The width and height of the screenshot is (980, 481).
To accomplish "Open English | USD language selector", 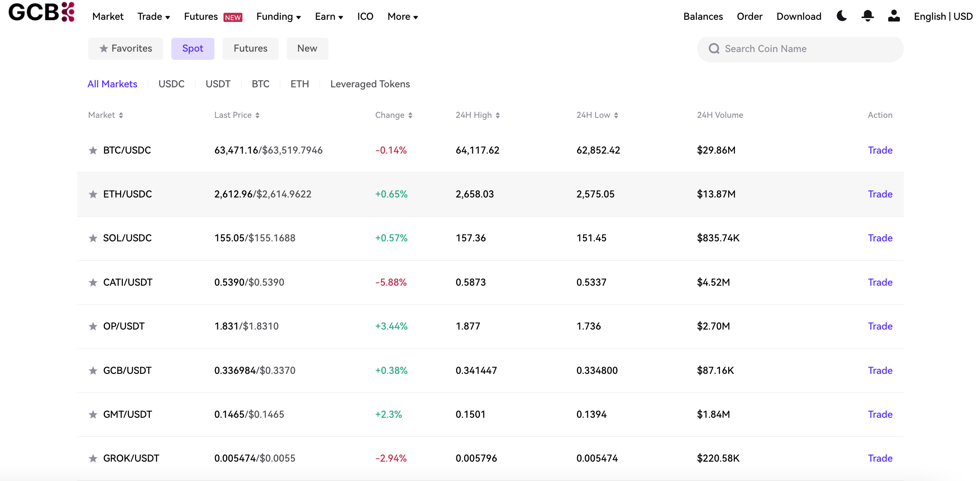I will coord(943,16).
